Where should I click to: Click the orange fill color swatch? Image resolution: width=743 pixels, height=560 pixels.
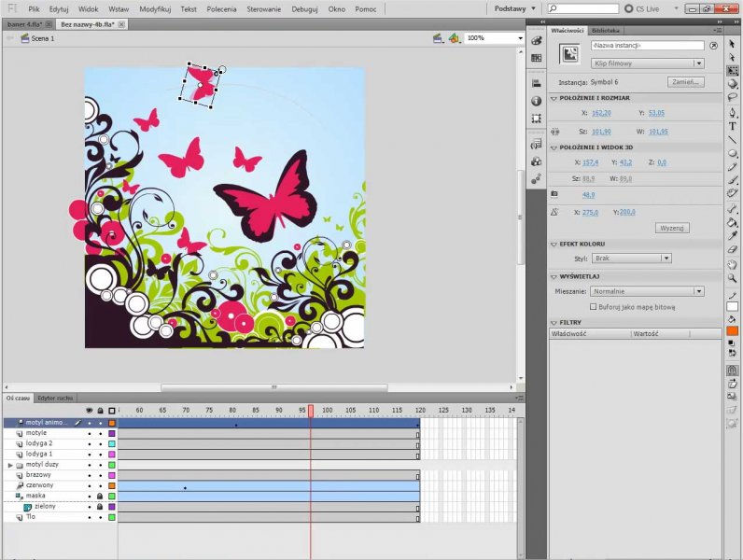pyautogui.click(x=733, y=330)
